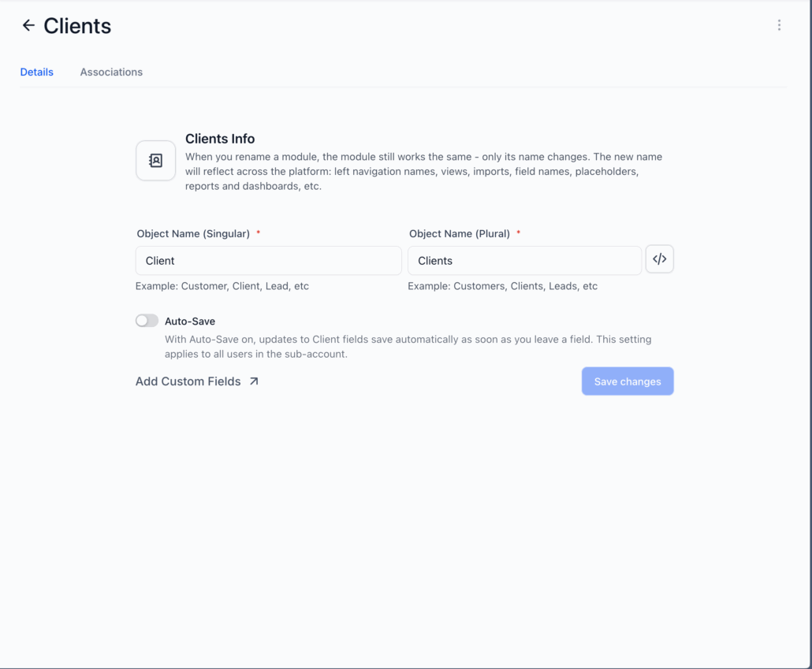Image resolution: width=812 pixels, height=669 pixels.
Task: Follow the Add Custom Fields link
Action: coord(188,381)
